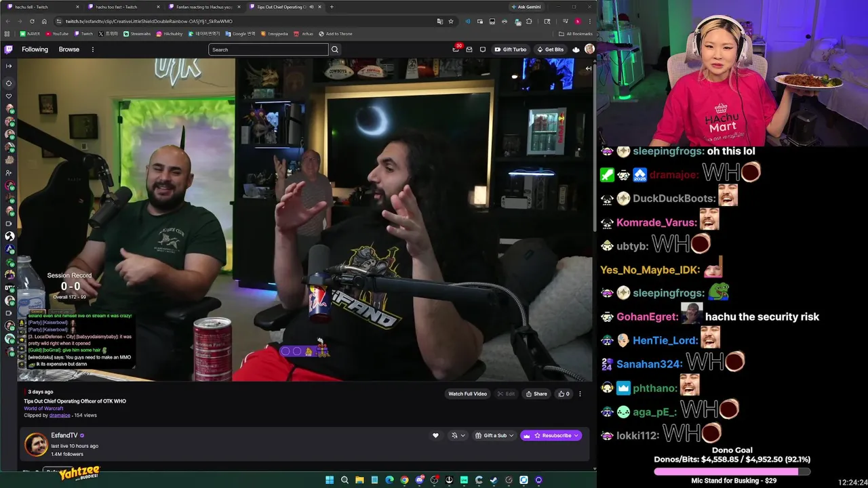Go to browser home page
This screenshot has width=868, height=488.
pos(44,21)
